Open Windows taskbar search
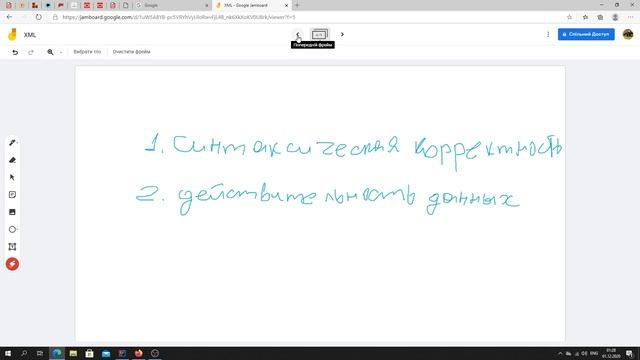The image size is (640, 360). pyautogui.click(x=24, y=353)
